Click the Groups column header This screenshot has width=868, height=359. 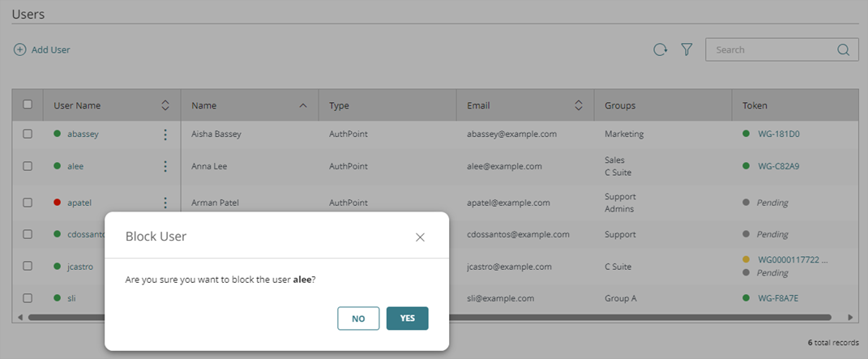point(620,105)
